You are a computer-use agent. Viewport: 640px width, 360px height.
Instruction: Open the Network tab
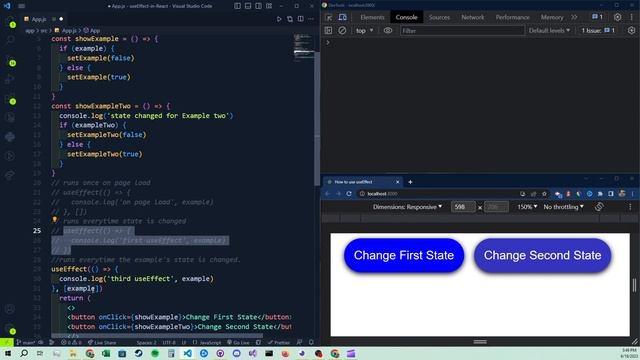coord(473,17)
